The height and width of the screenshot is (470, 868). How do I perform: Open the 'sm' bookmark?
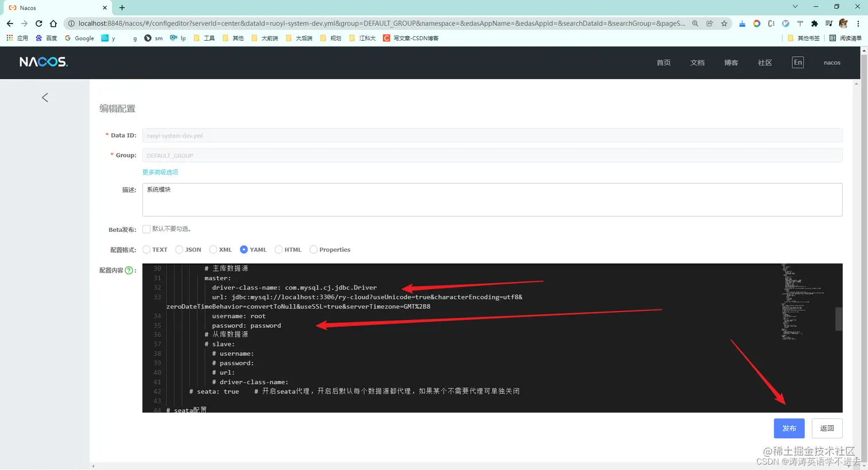click(x=153, y=38)
